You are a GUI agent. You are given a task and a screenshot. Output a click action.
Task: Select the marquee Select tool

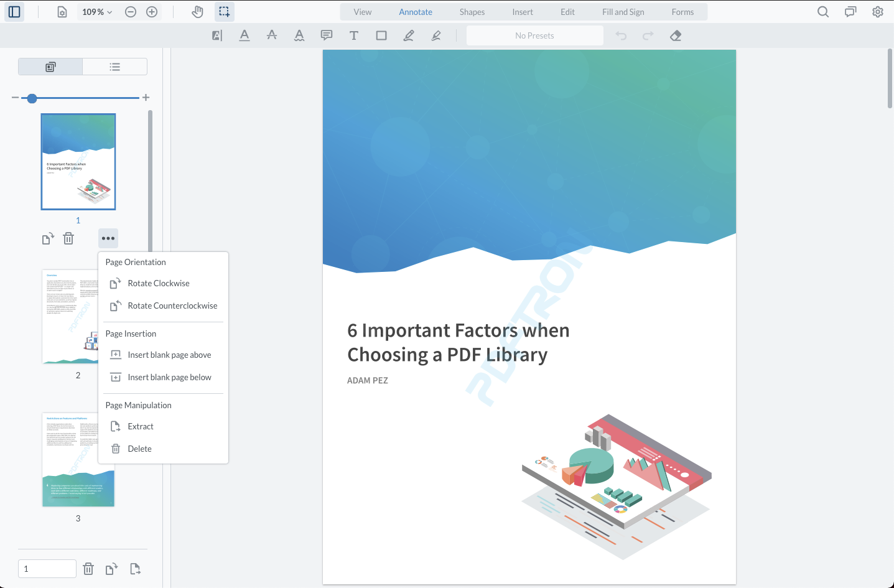(225, 12)
